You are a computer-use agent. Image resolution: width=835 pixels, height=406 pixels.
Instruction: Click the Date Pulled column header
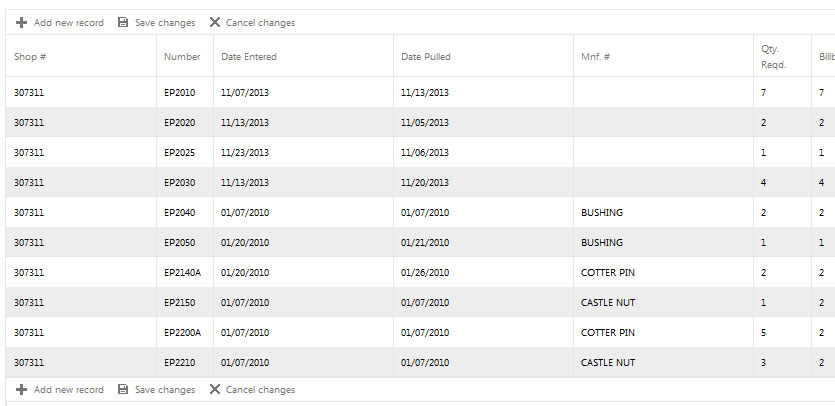(x=426, y=57)
